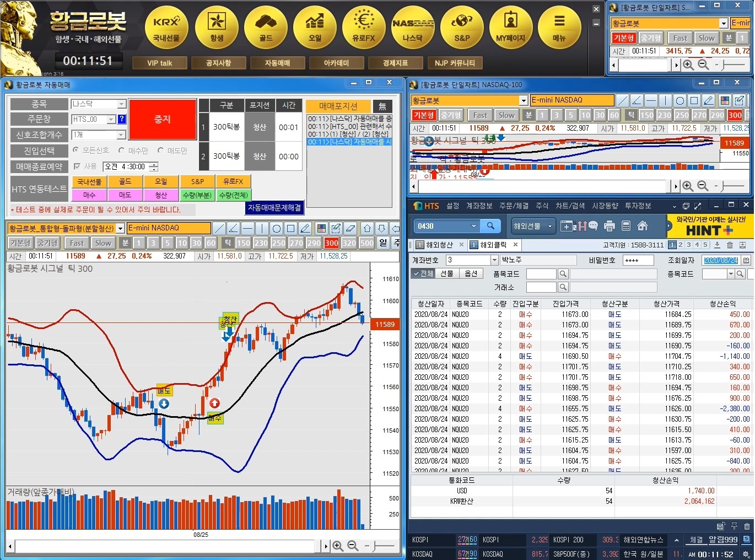Screen dimensions: 755x560
Task: Select pencil drawing tool in main chart
Action: click(x=305, y=228)
